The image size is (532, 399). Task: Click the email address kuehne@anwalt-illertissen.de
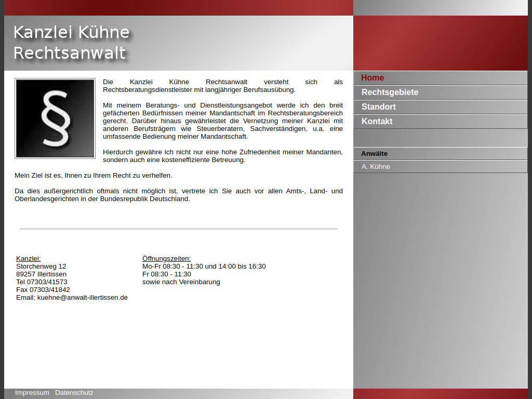click(82, 297)
